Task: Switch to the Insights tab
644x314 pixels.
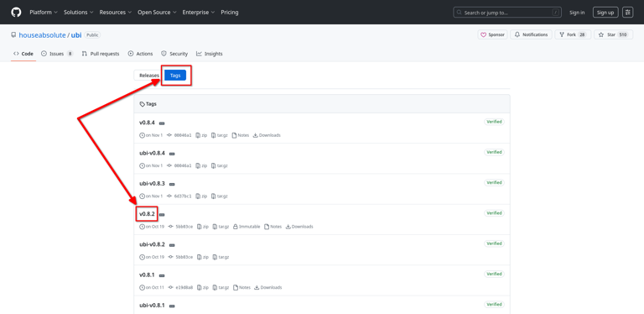Action: point(210,54)
